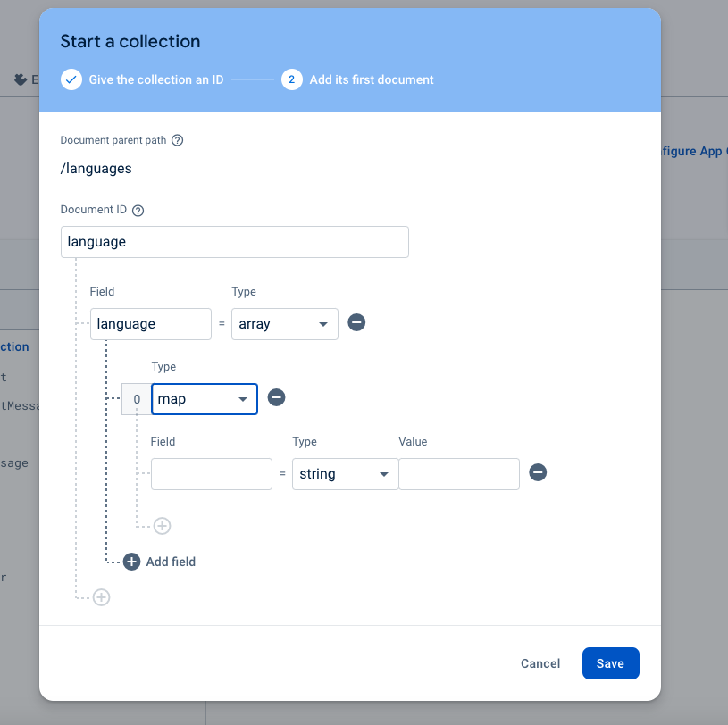Edit the language field name input

(x=150, y=324)
